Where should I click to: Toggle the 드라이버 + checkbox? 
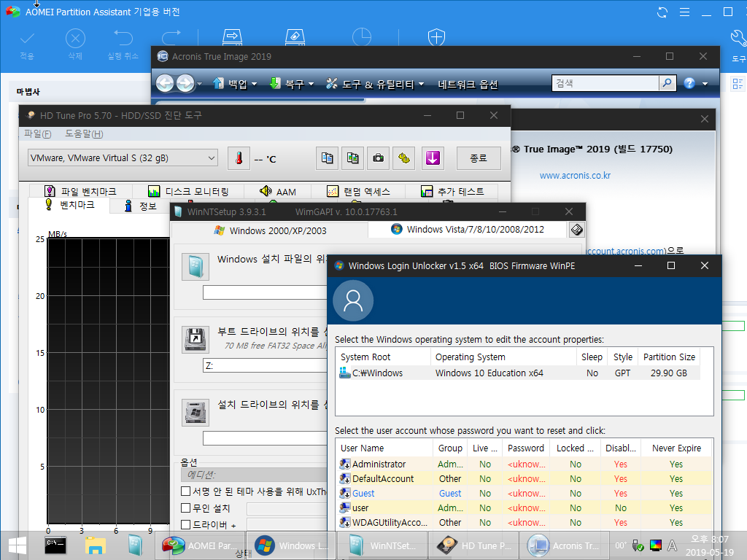[186, 525]
